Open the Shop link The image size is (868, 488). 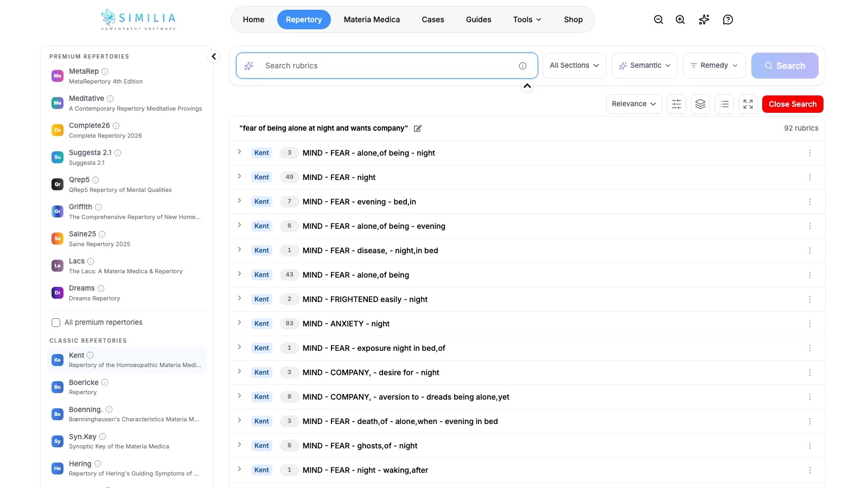pyautogui.click(x=573, y=20)
